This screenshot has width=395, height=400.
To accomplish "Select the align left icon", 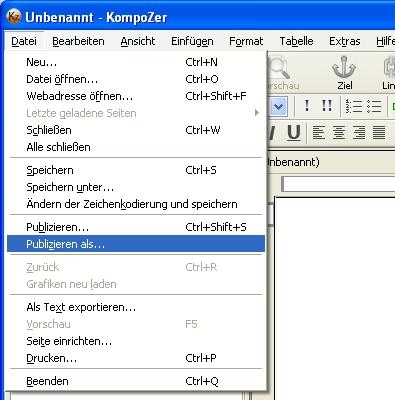I will tap(319, 132).
